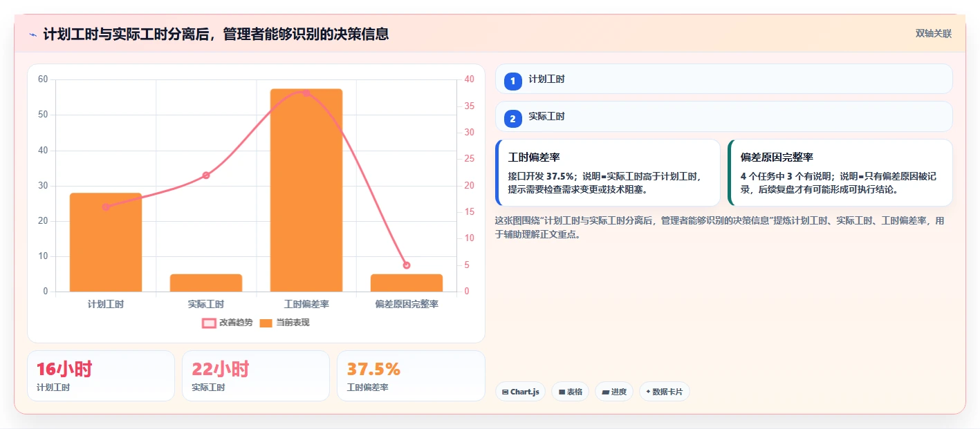Screen dimensions: 980x429
Task: Click the 计划工时 orange bar
Action: 106,242
